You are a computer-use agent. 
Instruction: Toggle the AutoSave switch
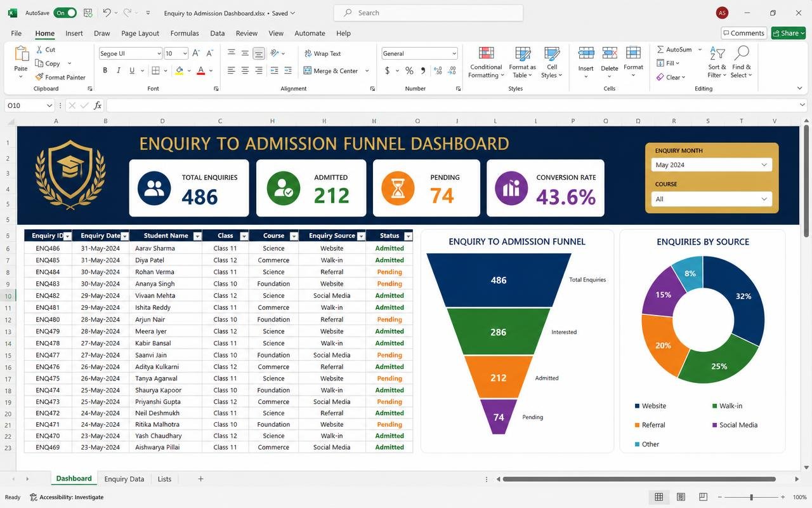[65, 13]
